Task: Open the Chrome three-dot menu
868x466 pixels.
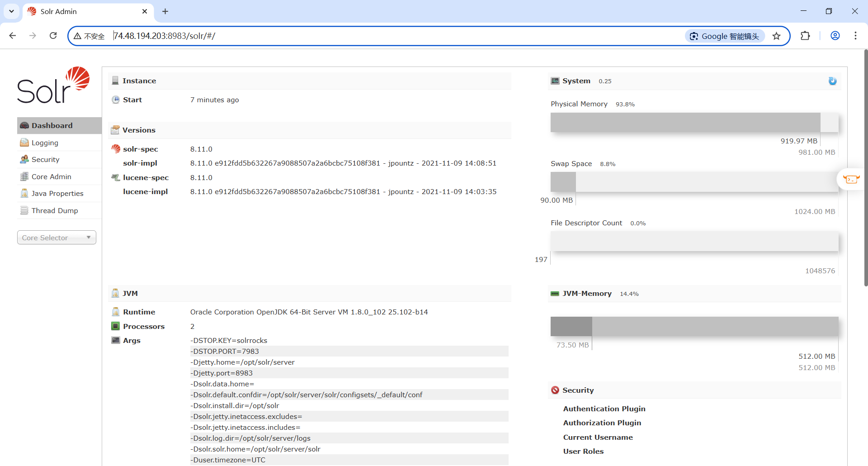Action: pos(855,36)
